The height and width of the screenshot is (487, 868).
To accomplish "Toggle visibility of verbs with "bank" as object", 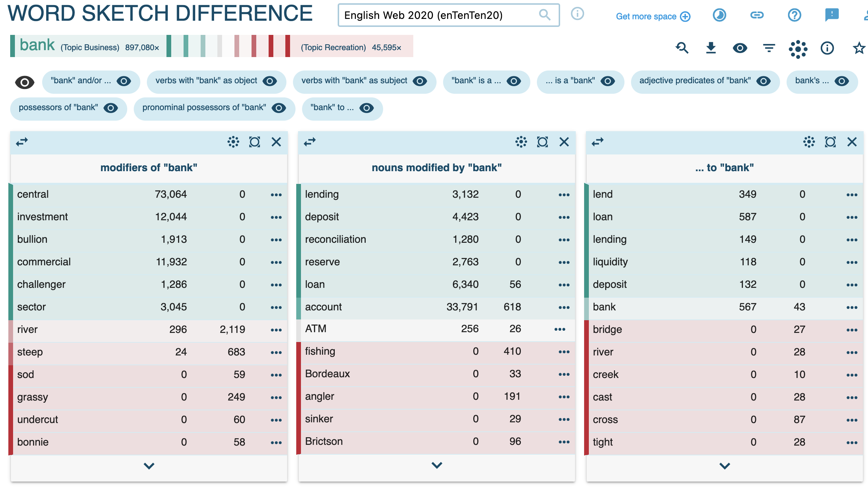I will pyautogui.click(x=270, y=81).
